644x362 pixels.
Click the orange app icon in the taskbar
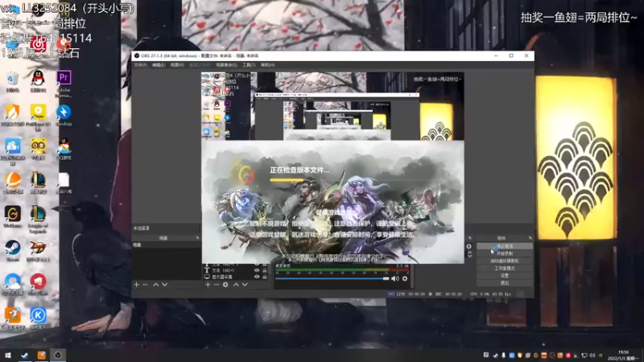point(42,355)
